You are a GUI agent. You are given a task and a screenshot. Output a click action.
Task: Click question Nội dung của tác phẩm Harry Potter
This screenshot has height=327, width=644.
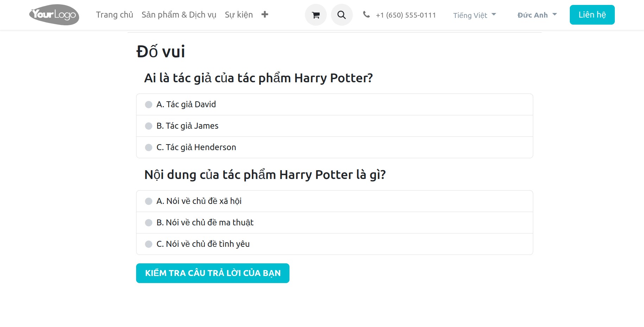pyautogui.click(x=265, y=175)
